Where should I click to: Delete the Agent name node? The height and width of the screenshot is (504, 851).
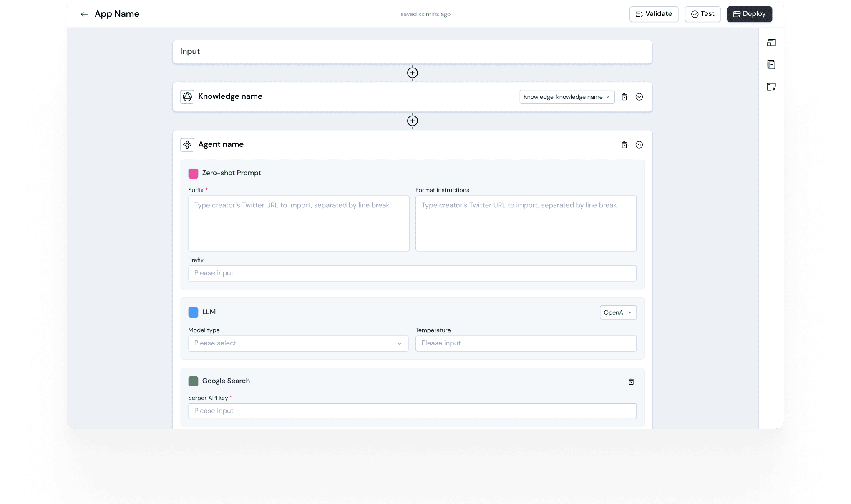[624, 145]
